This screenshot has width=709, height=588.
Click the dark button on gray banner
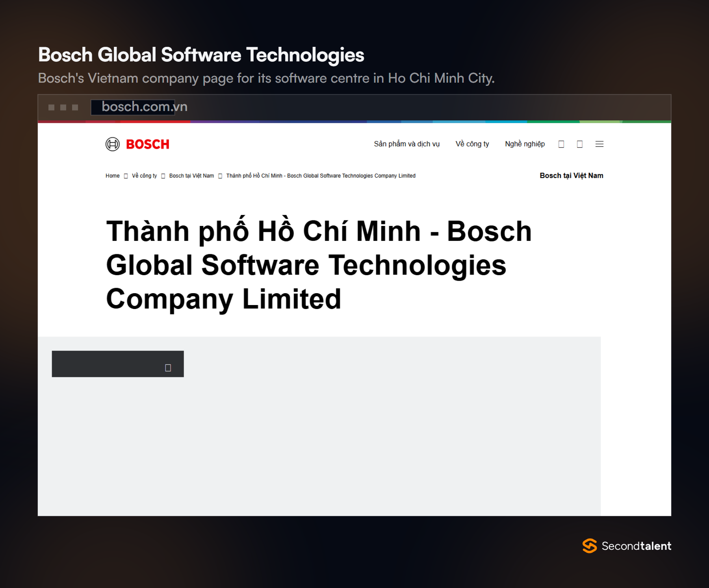tap(118, 364)
